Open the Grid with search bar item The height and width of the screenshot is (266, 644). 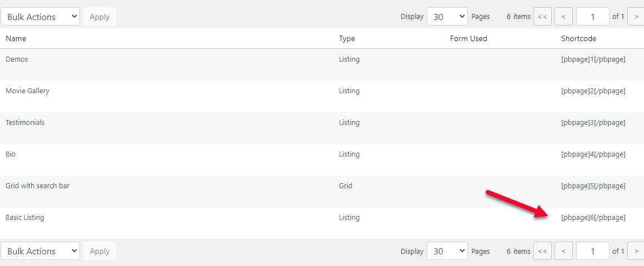[x=37, y=185]
